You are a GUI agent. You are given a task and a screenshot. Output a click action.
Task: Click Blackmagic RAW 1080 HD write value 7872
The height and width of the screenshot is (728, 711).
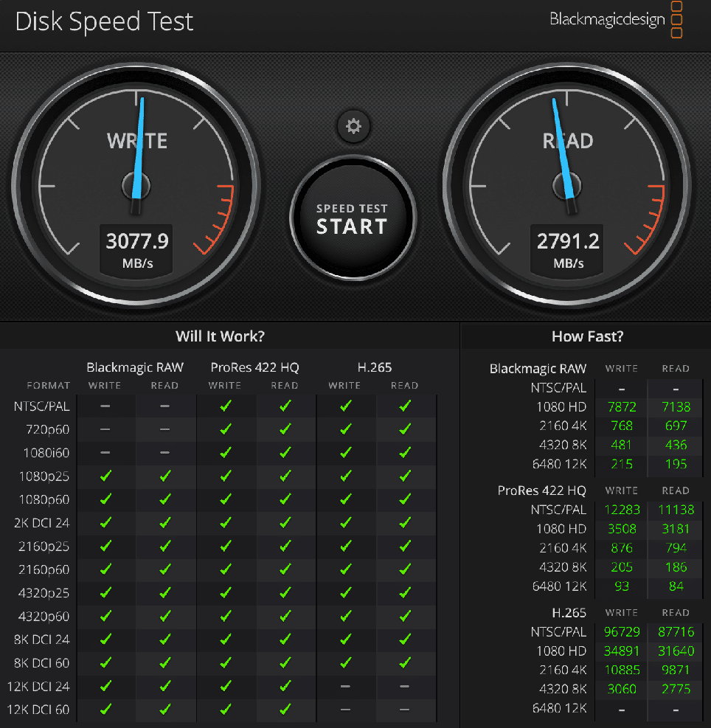point(622,407)
